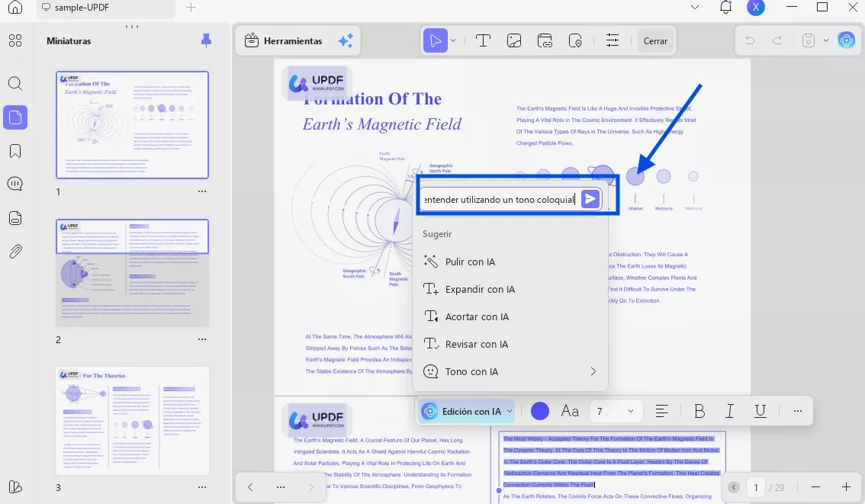
Task: Switch to the sample-UPDF tab
Action: pyautogui.click(x=106, y=8)
